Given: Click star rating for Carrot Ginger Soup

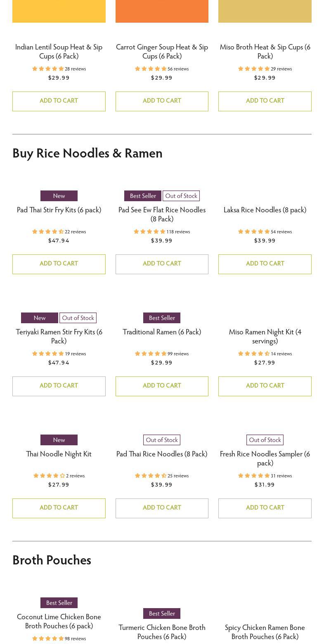Looking at the screenshot, I should click(151, 69).
